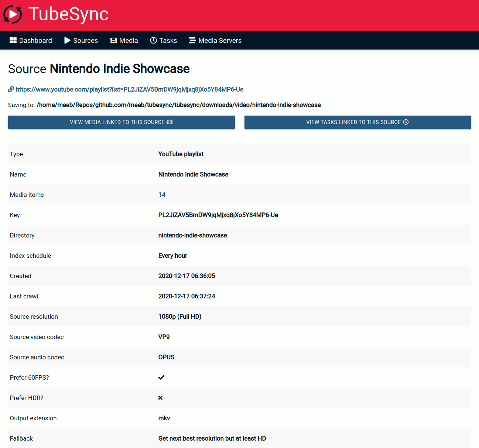This screenshot has width=479, height=448.
Task: Click the Source Nintendo Indie Showcase heading
Action: pyautogui.click(x=99, y=69)
